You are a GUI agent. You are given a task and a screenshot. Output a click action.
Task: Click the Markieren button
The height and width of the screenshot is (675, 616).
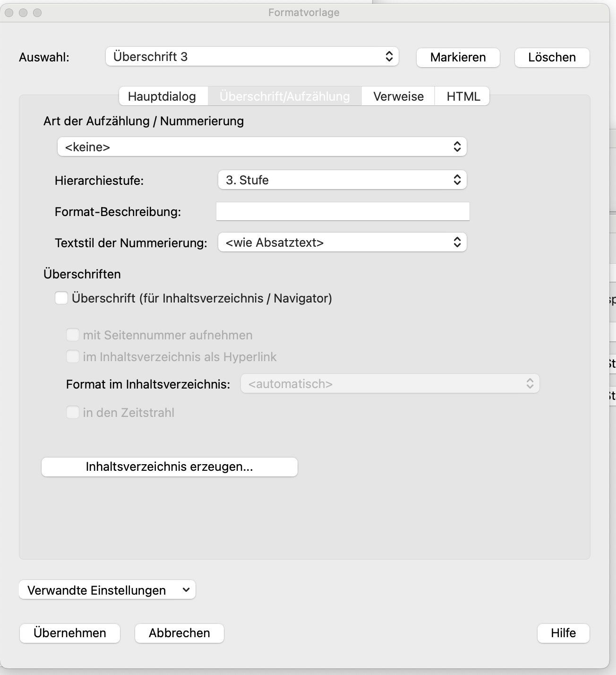coord(458,58)
